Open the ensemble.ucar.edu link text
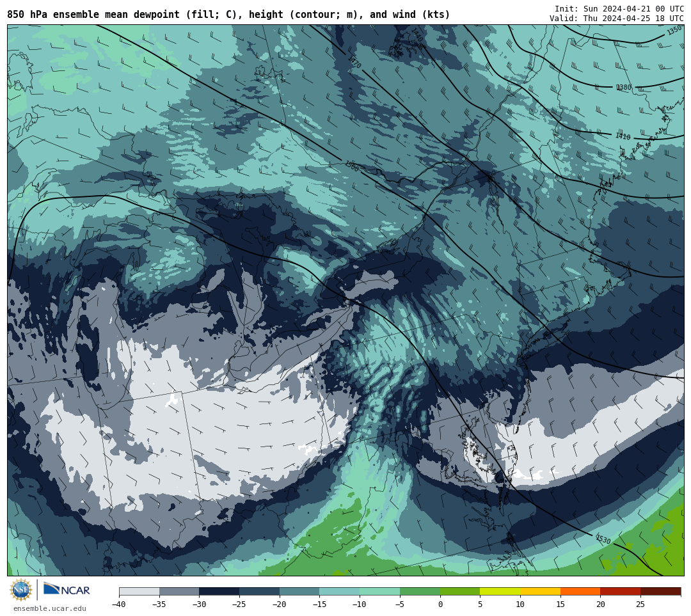Viewport: 691px width, 616px height. click(50, 608)
